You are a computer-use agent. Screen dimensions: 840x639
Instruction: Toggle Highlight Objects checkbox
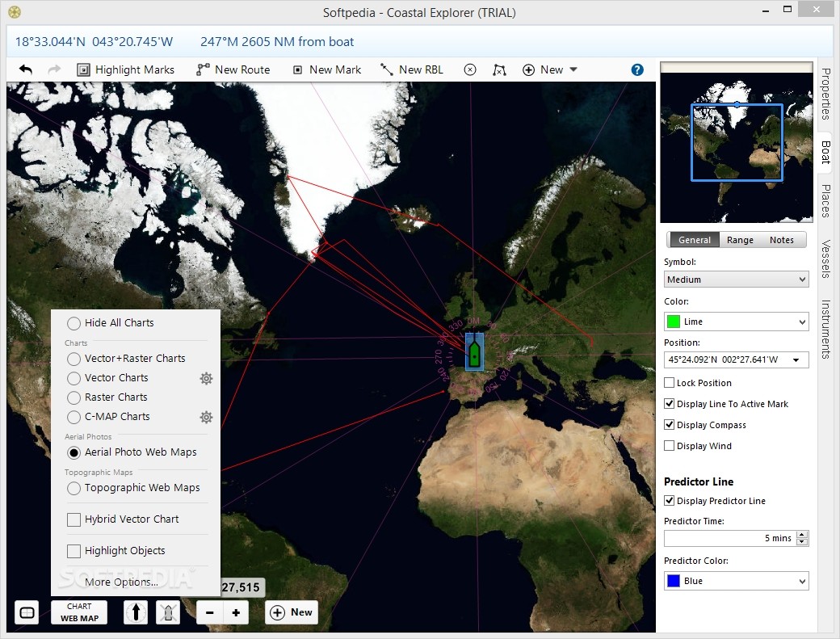[74, 551]
